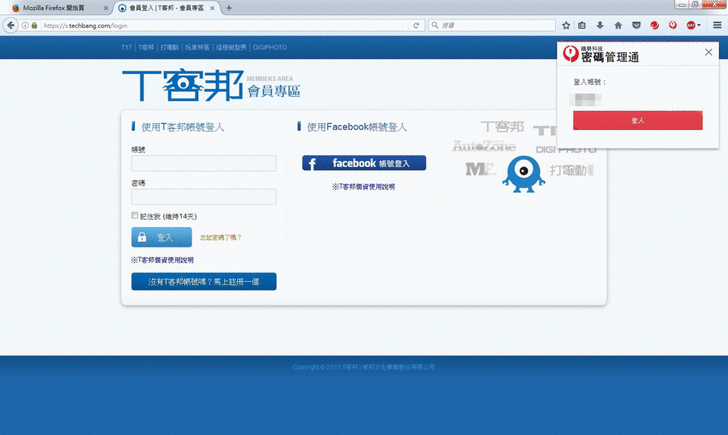Viewport: 728px width, 435px height.
Task: Close the Mozilla Firefox start page tab
Action: [106, 8]
